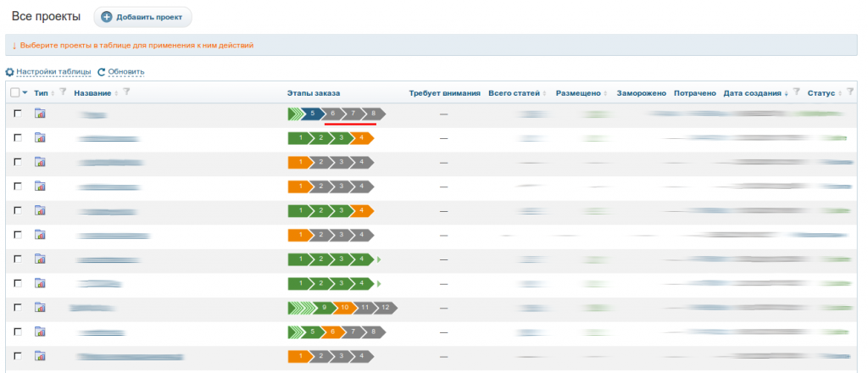Expand collapsed green stages before orange-6 row's stage 5
Image resolution: width=868 pixels, height=373 pixels.
pos(294,331)
